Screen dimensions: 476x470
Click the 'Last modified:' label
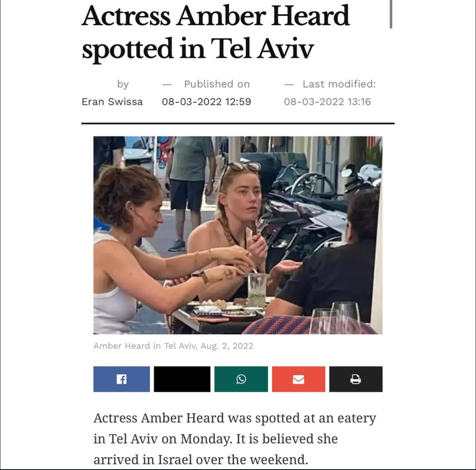tap(339, 84)
